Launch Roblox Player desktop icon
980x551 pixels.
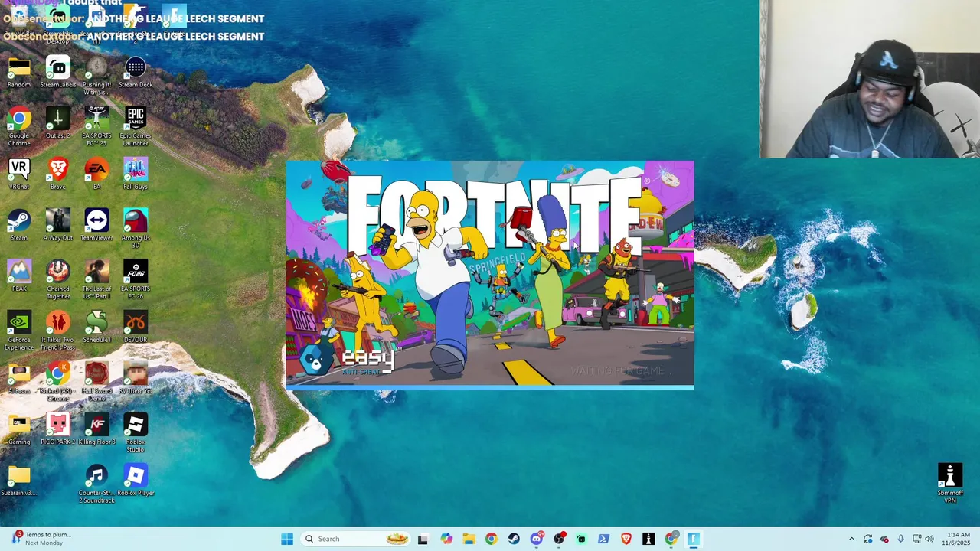(136, 481)
